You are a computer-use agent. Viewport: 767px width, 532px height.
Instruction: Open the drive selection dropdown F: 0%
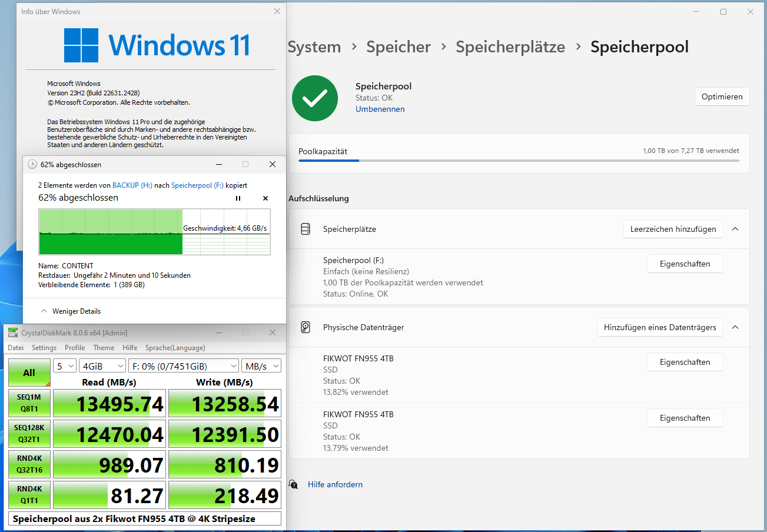click(x=184, y=366)
